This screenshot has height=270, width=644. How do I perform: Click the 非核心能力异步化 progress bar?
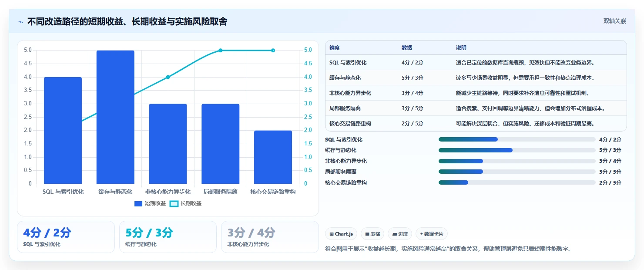coord(517,161)
